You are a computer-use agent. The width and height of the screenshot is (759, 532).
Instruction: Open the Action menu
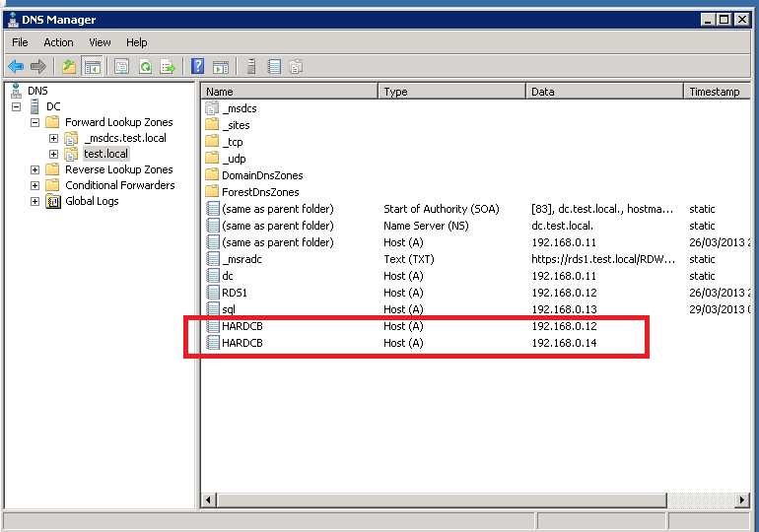point(58,42)
